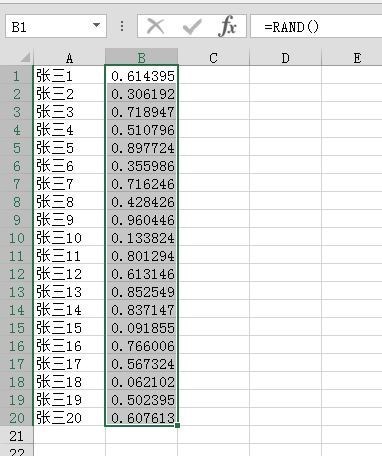Image resolution: width=382 pixels, height=456 pixels.
Task: Click cell with value 0.607613
Action: click(142, 418)
